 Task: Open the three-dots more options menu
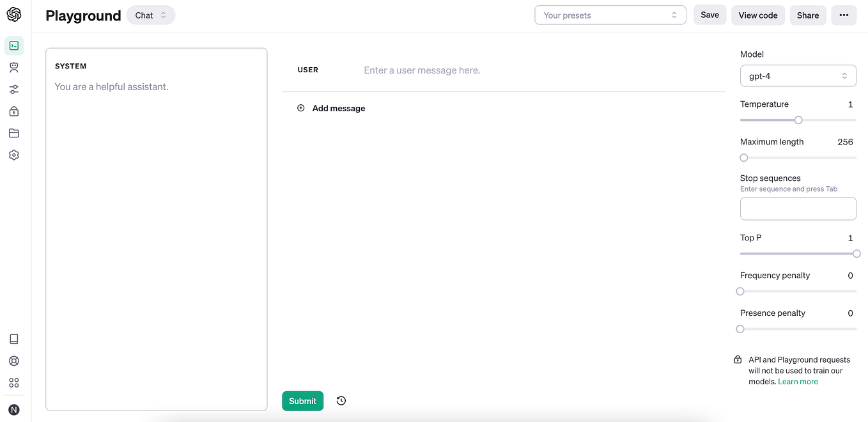pyautogui.click(x=844, y=15)
